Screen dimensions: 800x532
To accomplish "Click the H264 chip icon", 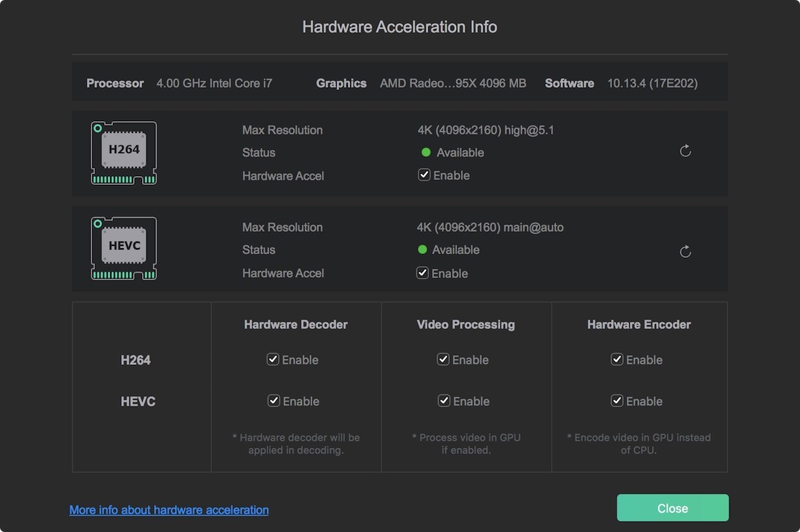I will point(123,152).
